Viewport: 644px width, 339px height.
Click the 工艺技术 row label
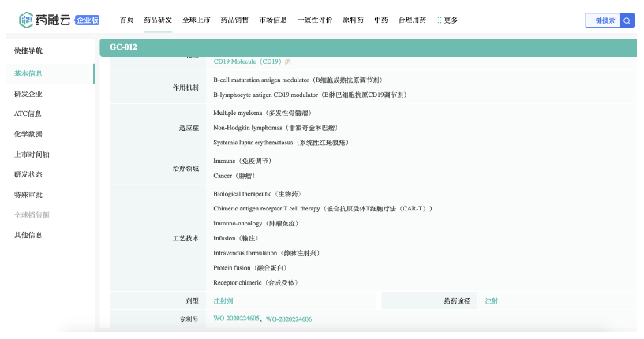click(185, 238)
